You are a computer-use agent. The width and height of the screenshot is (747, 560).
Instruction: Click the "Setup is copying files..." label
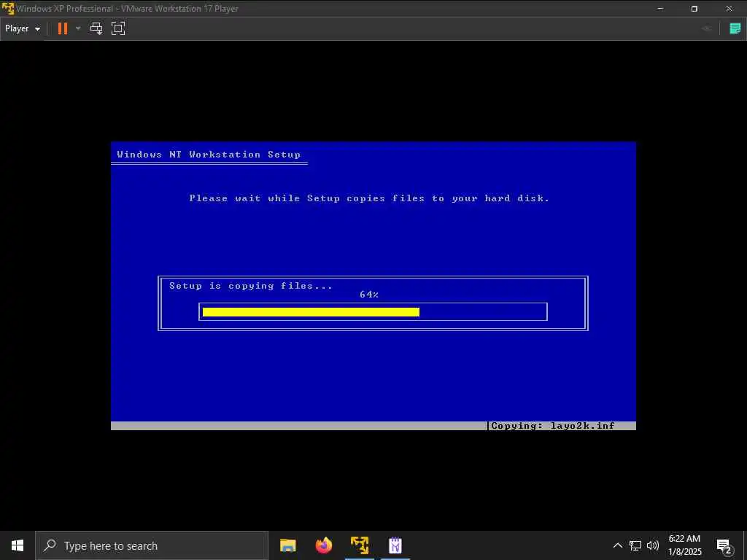pyautogui.click(x=251, y=286)
